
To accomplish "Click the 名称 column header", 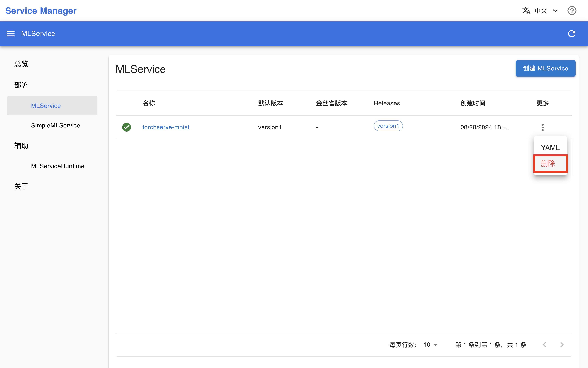I will tap(149, 103).
